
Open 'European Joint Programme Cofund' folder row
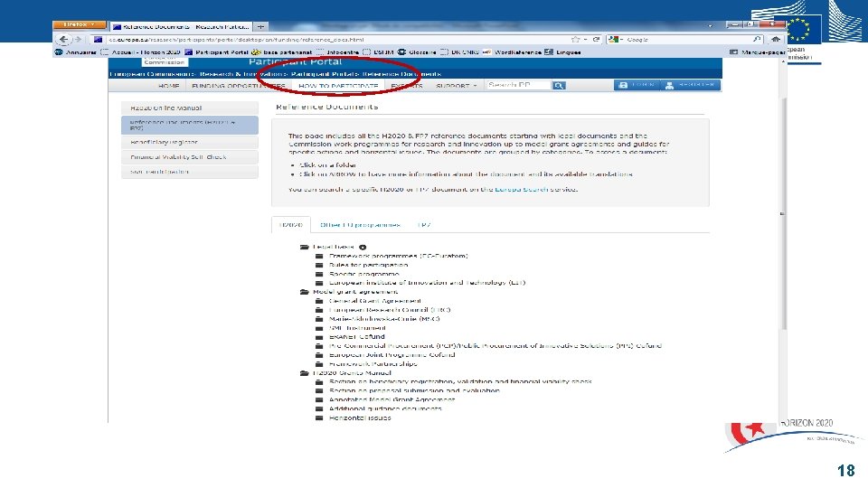[385, 354]
